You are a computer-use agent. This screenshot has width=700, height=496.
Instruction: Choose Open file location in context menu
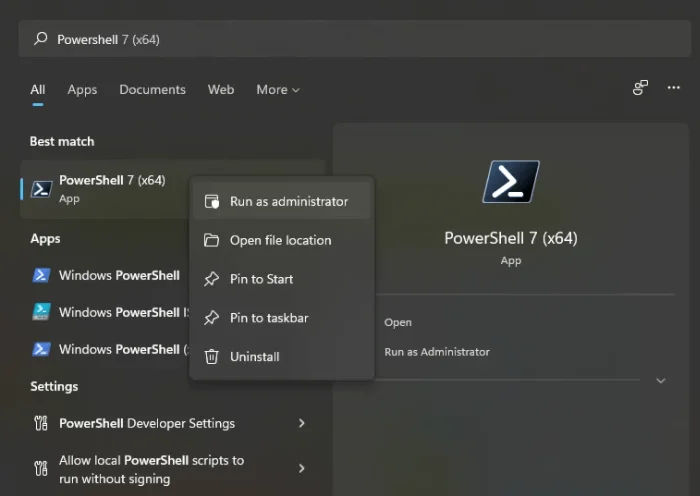point(282,240)
